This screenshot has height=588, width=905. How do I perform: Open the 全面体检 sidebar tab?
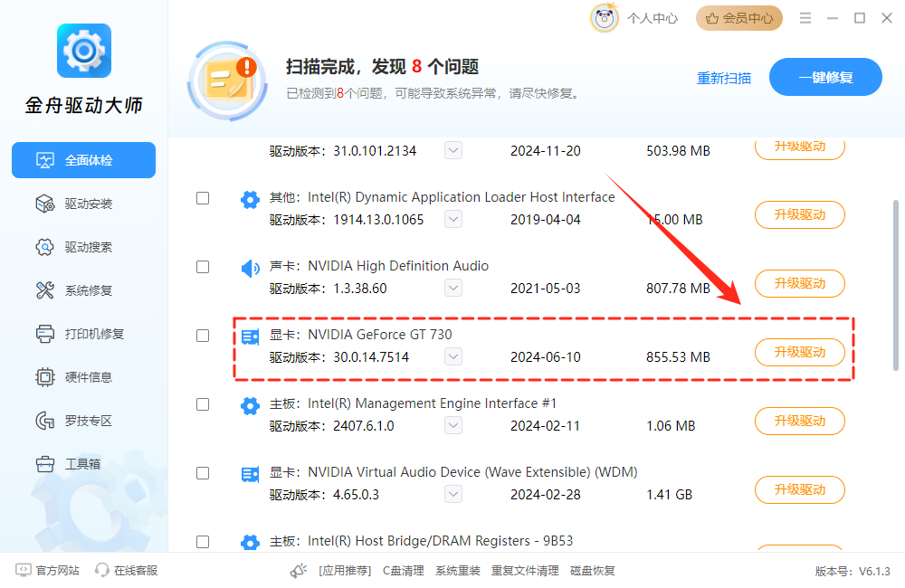tap(83, 160)
